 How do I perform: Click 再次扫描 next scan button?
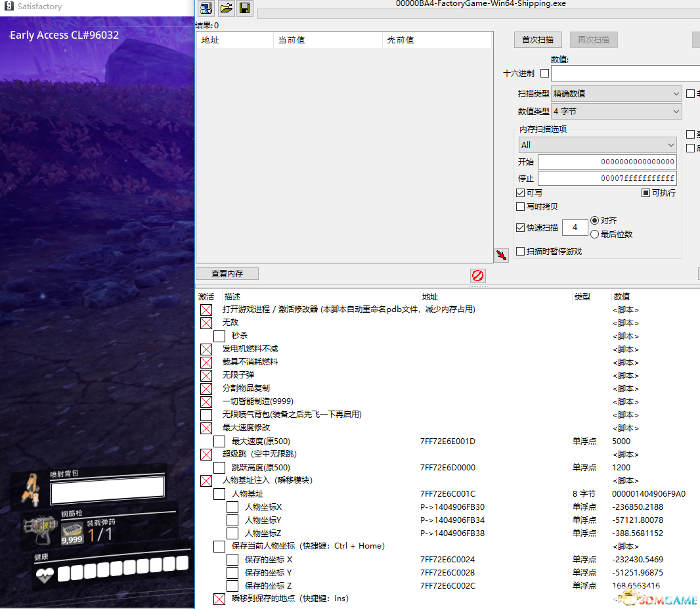[x=594, y=39]
